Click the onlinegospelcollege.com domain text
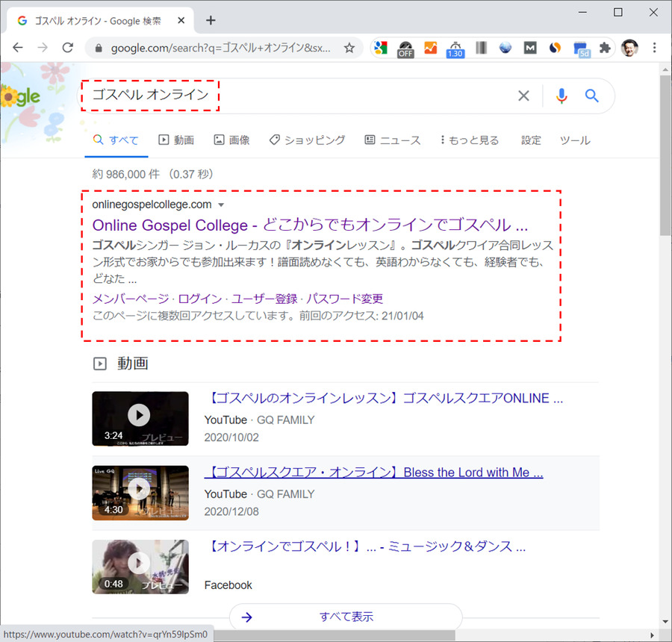The width and height of the screenshot is (672, 642). [152, 205]
